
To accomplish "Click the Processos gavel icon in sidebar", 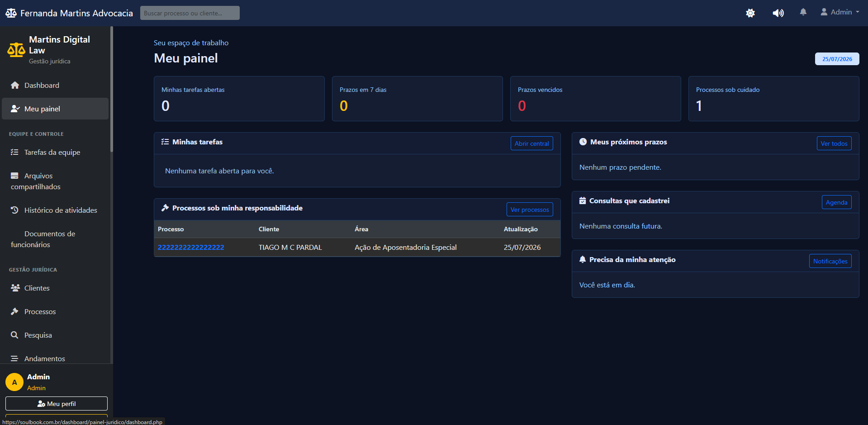I will coord(14,311).
